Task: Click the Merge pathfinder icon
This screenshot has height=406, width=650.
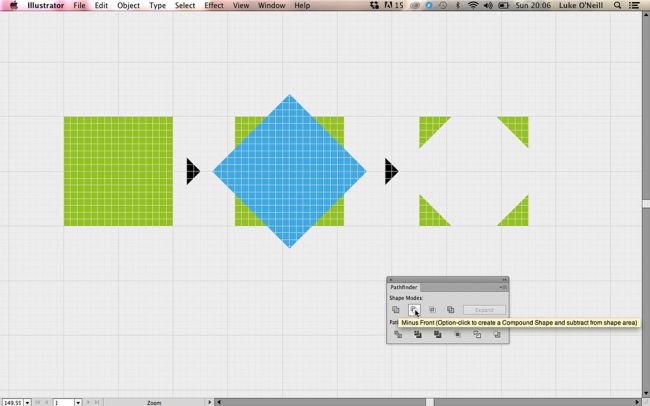Action: [438, 335]
